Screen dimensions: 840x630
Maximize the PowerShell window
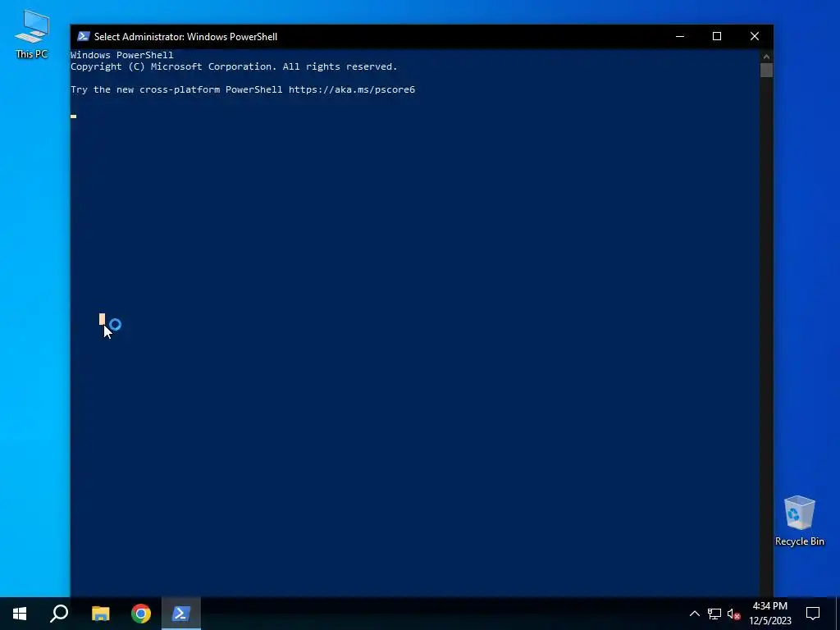click(x=717, y=36)
